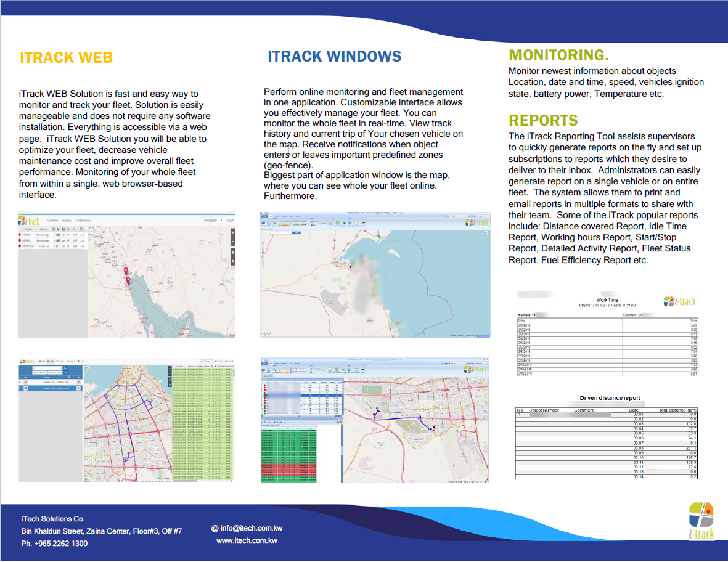The height and width of the screenshot is (562, 728).
Task: Open the top iTrack Web map screenshot
Action: click(x=127, y=275)
